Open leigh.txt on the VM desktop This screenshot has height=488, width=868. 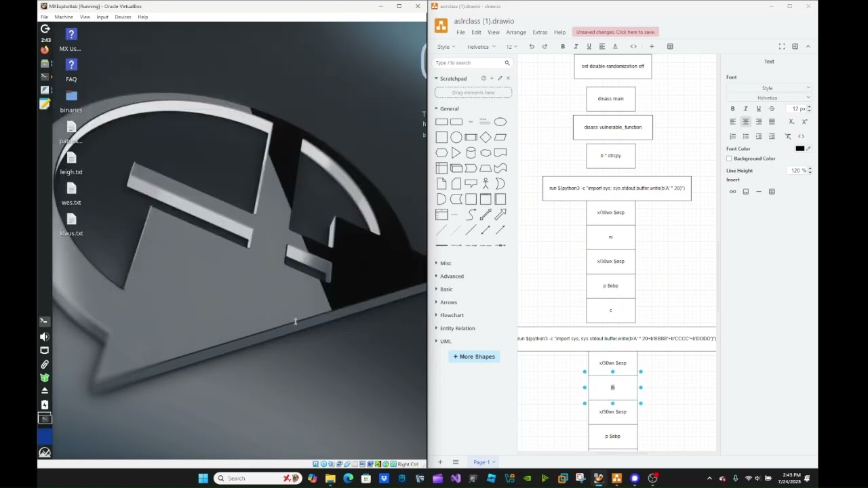(x=71, y=164)
